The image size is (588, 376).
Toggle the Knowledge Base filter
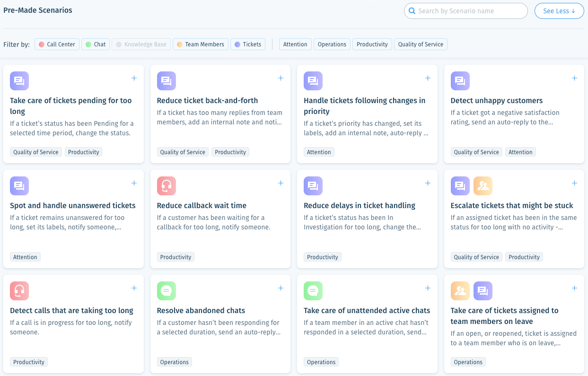141,44
